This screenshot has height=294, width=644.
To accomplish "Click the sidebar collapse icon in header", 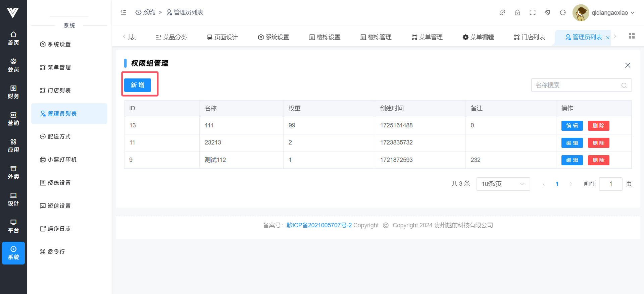I will click(123, 12).
